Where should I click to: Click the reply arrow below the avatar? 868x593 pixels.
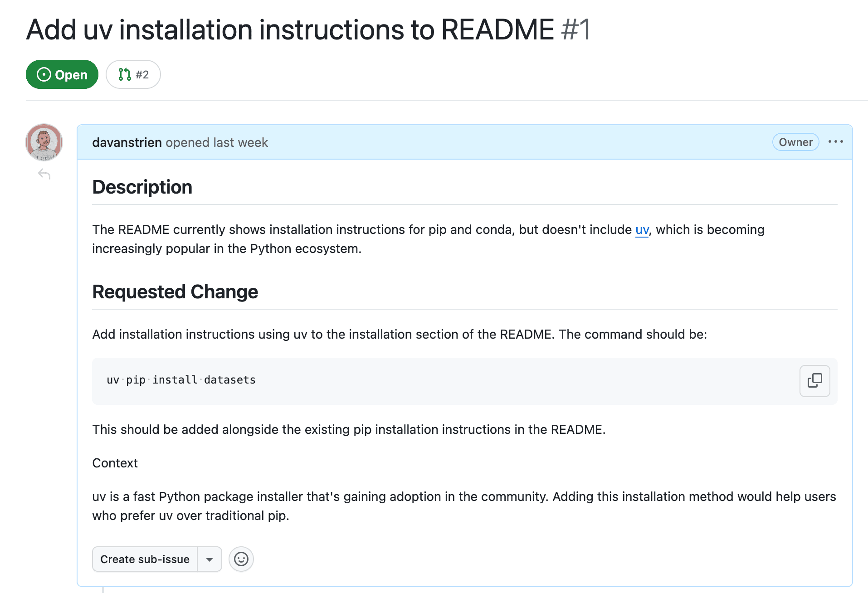[x=44, y=173]
